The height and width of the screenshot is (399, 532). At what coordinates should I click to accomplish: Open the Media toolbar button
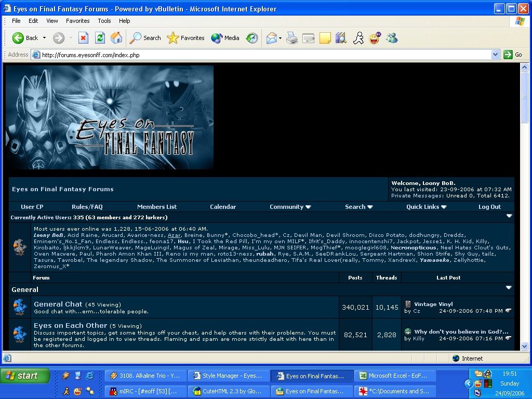(x=225, y=38)
